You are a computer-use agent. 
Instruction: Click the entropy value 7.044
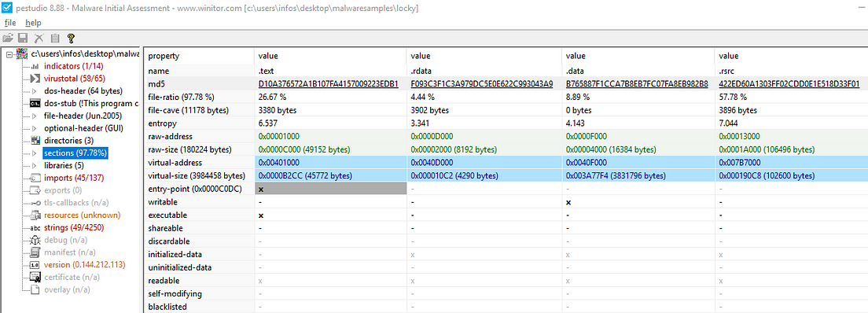pos(729,123)
